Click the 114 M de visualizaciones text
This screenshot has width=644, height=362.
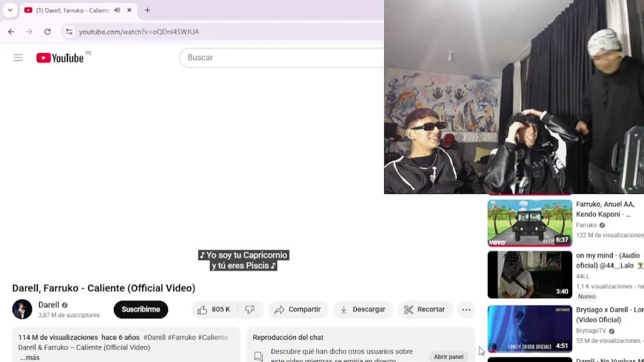(x=58, y=337)
